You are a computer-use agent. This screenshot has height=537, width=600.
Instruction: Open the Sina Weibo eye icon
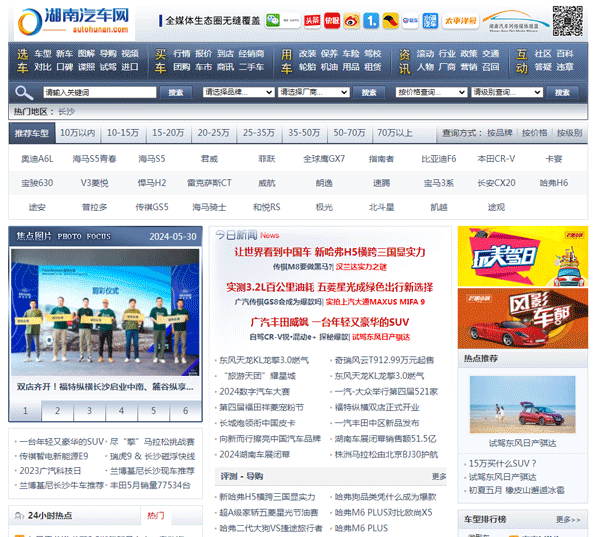(351, 20)
